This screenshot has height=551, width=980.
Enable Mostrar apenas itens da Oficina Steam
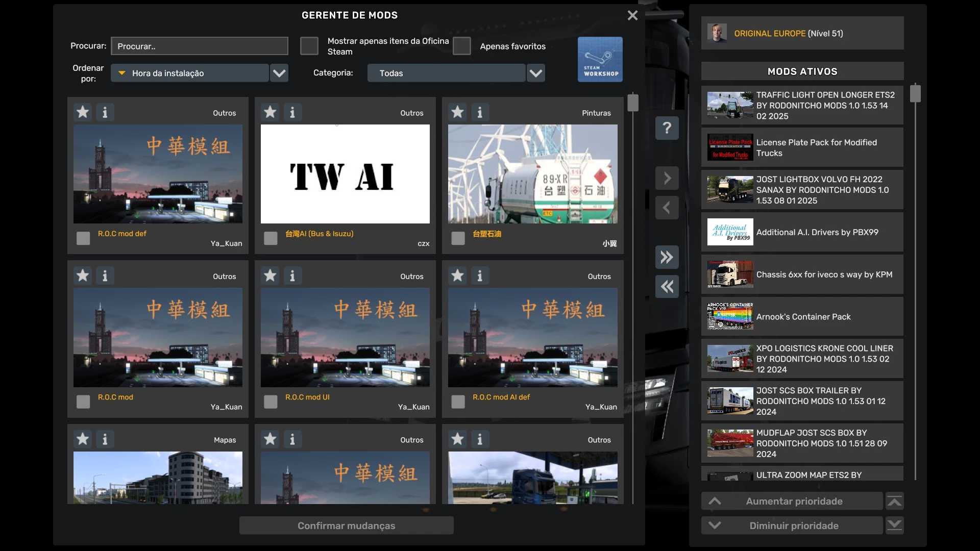pos(309,46)
